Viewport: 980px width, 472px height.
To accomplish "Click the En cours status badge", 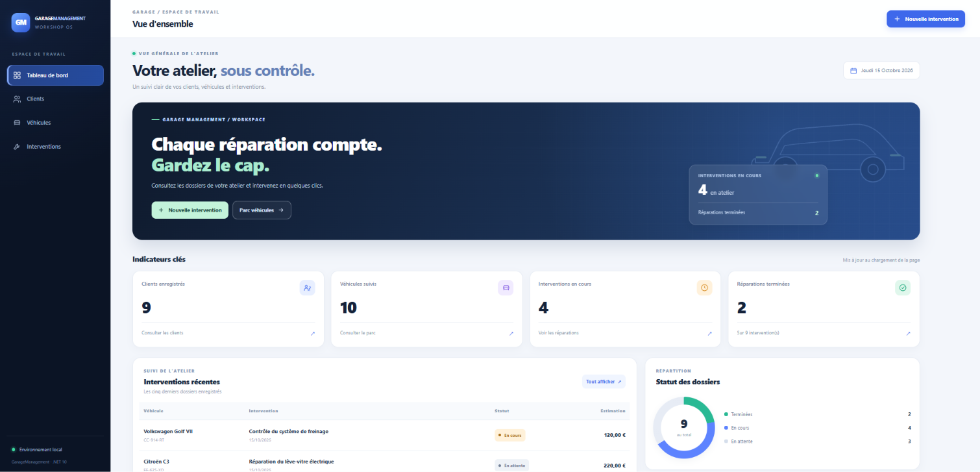I will point(510,435).
